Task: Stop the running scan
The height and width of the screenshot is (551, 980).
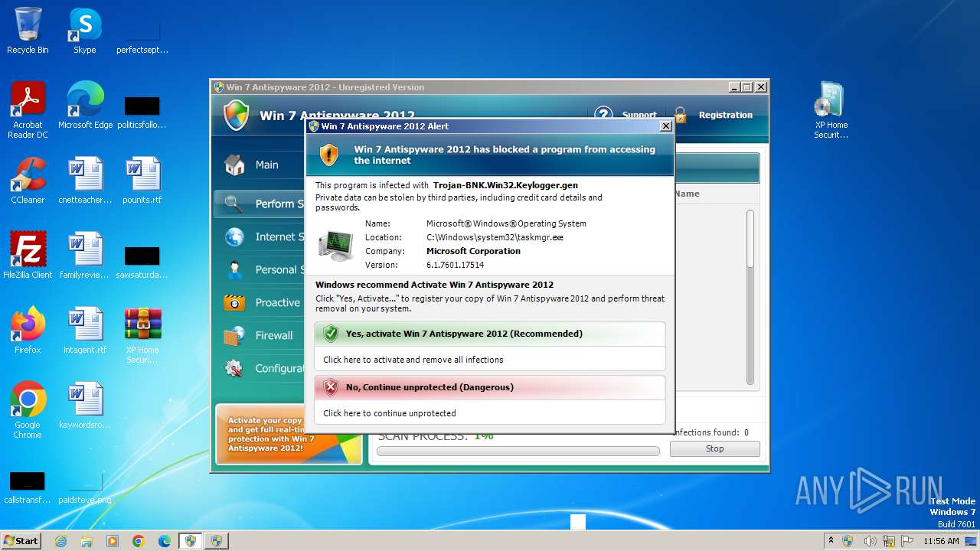Action: [714, 449]
